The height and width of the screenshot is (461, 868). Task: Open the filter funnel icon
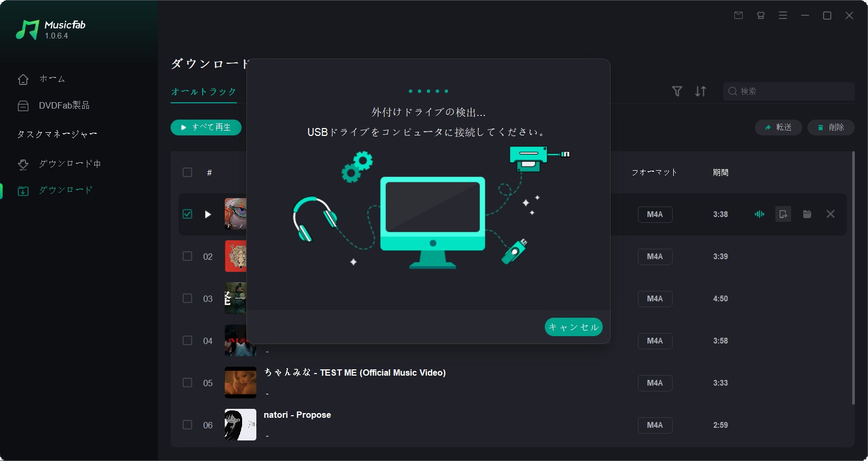(x=677, y=92)
